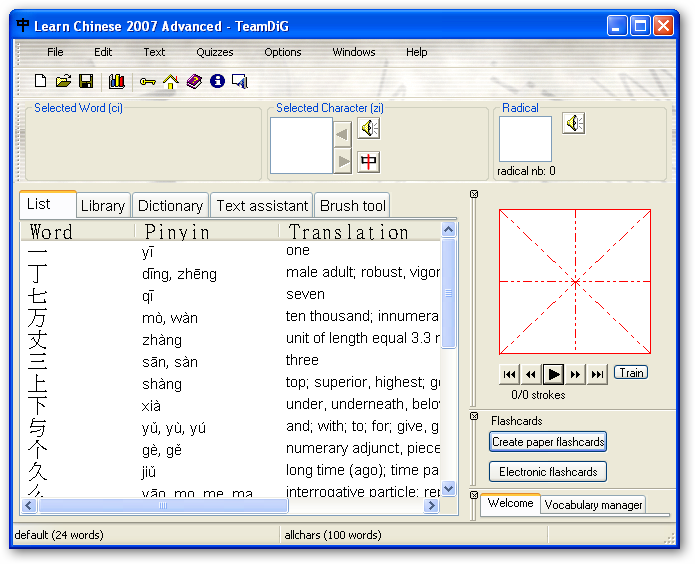Jump to last stroke button
Viewport: 695px width, 564px height.
pos(597,374)
